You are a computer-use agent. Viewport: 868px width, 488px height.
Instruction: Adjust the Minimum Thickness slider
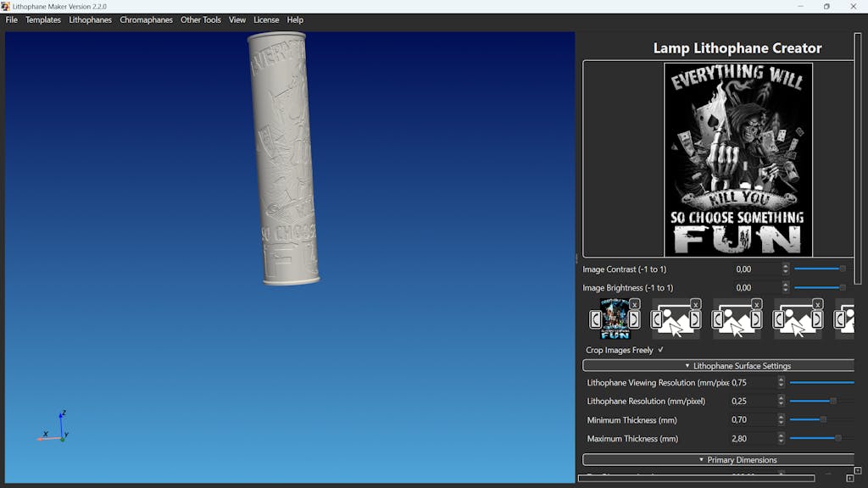[x=821, y=420]
